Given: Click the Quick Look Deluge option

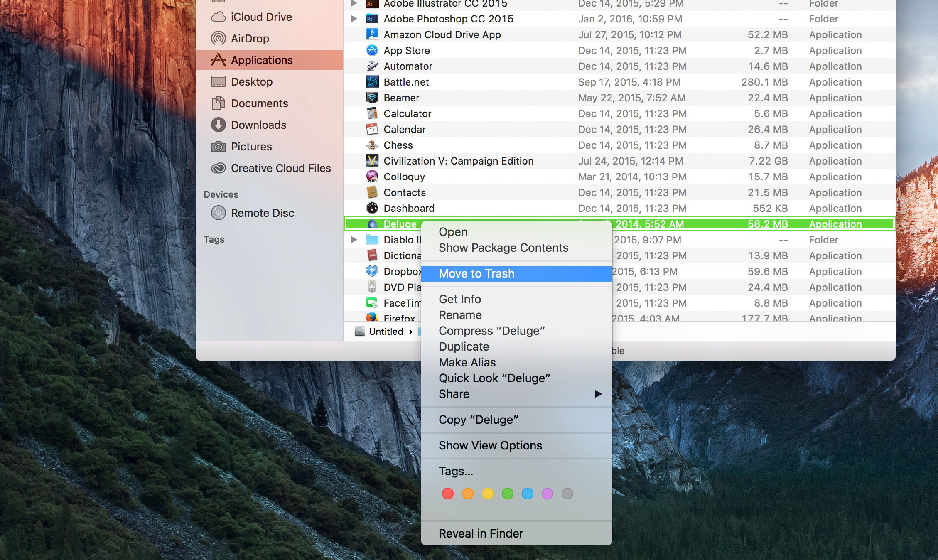Looking at the screenshot, I should 494,378.
